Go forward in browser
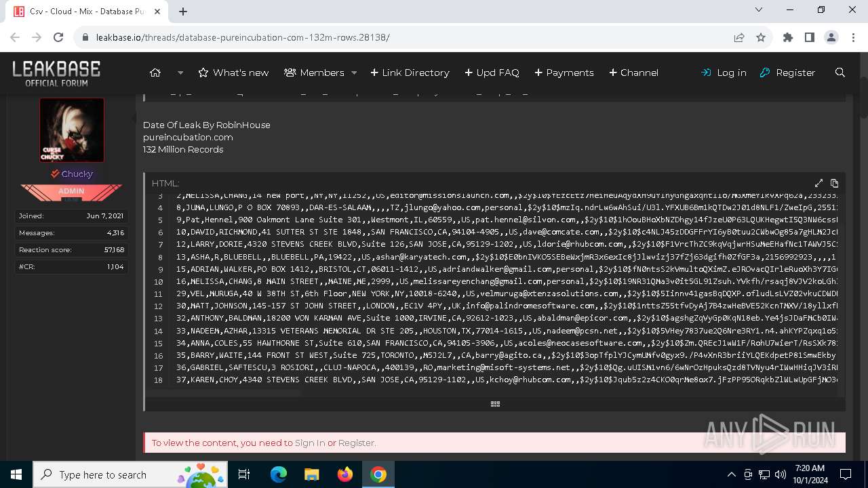Viewport: 868px width, 488px height. point(37,37)
